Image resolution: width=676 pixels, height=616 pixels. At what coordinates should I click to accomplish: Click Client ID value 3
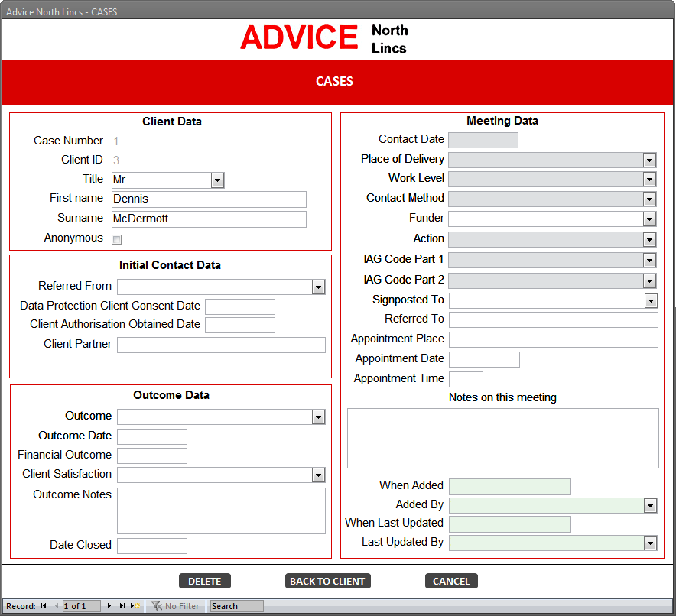(116, 160)
